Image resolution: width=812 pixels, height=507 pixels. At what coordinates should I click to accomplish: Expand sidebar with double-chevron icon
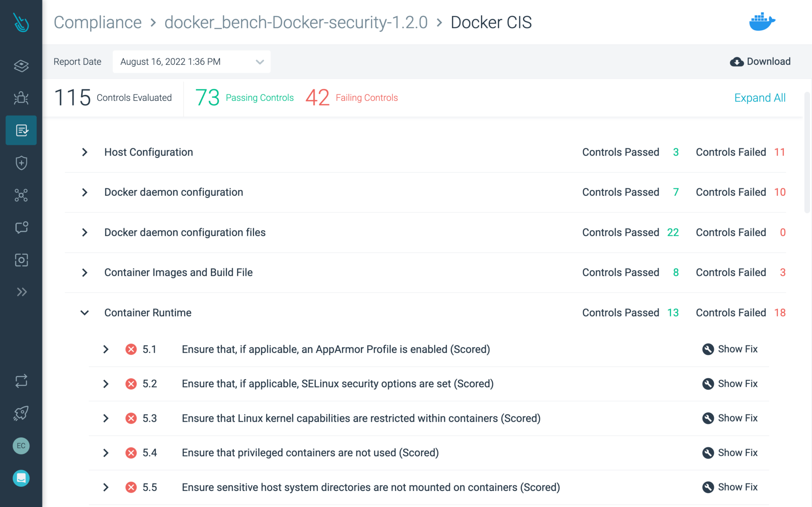tap(21, 292)
